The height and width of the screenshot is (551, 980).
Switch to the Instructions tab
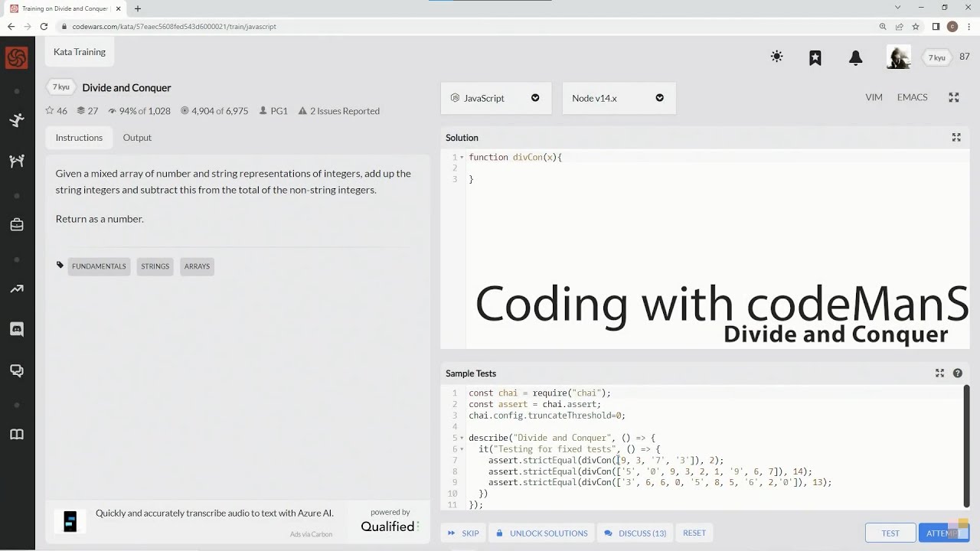(x=79, y=138)
